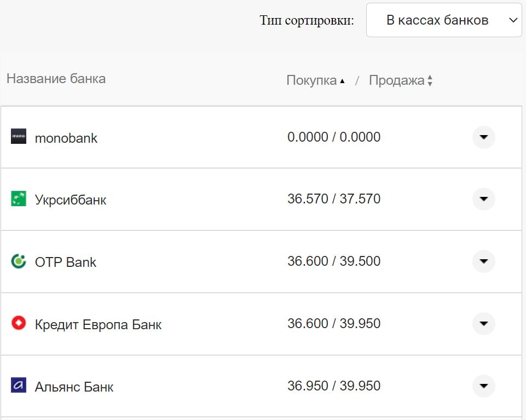Expand the monobank row details
The image size is (526, 420).
click(483, 137)
